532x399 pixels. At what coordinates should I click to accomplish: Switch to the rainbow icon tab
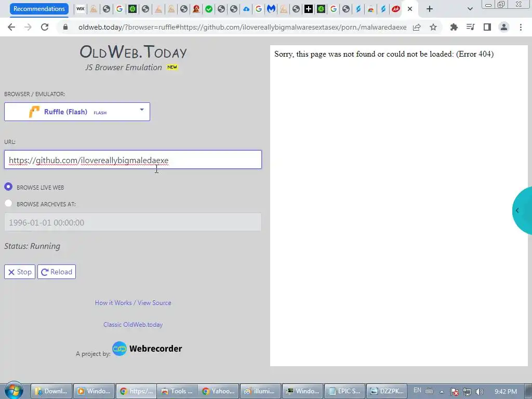coord(371,9)
